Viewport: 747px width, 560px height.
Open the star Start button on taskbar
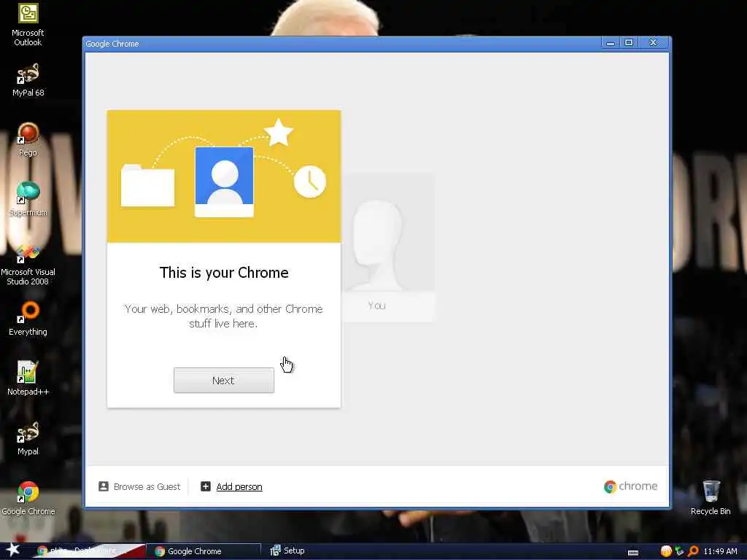[13, 551]
